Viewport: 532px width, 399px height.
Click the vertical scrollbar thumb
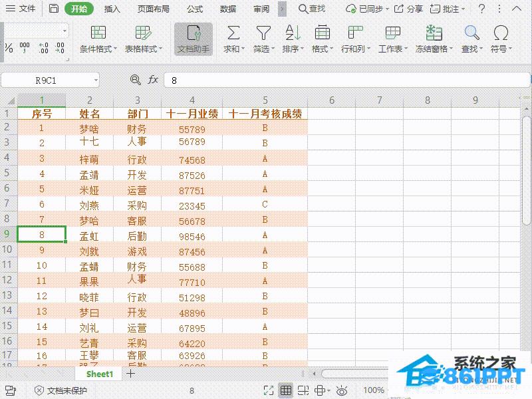tap(526, 170)
